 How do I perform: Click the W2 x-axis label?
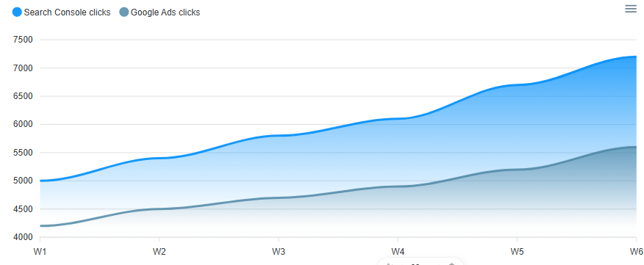pos(159,251)
